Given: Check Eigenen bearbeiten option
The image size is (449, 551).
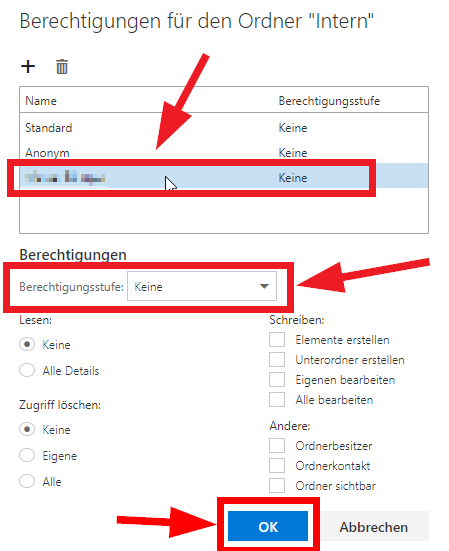Looking at the screenshot, I should click(277, 380).
